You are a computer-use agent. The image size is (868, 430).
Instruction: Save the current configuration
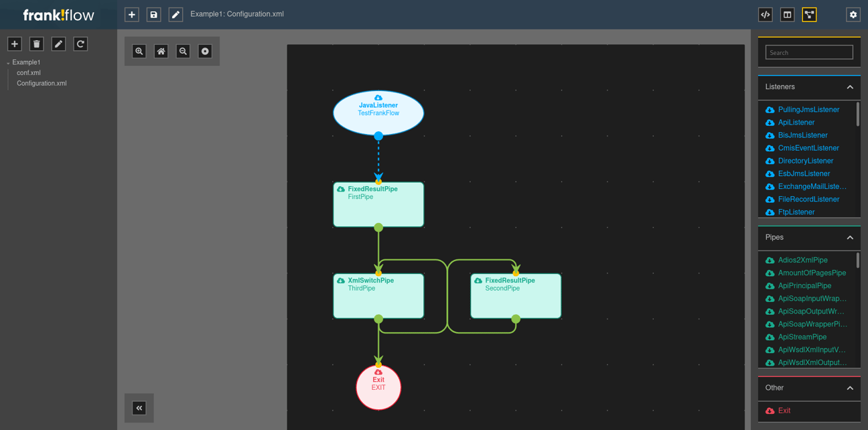pyautogui.click(x=153, y=14)
